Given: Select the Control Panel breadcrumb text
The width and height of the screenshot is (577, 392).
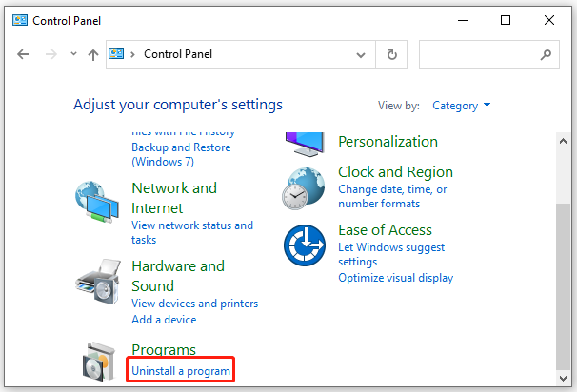Looking at the screenshot, I should point(178,54).
